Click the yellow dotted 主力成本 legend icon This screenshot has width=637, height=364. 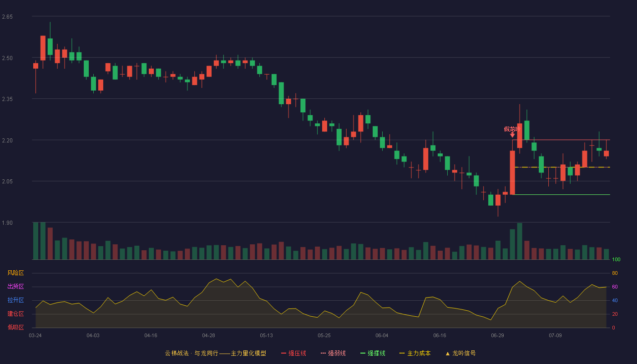click(x=402, y=354)
